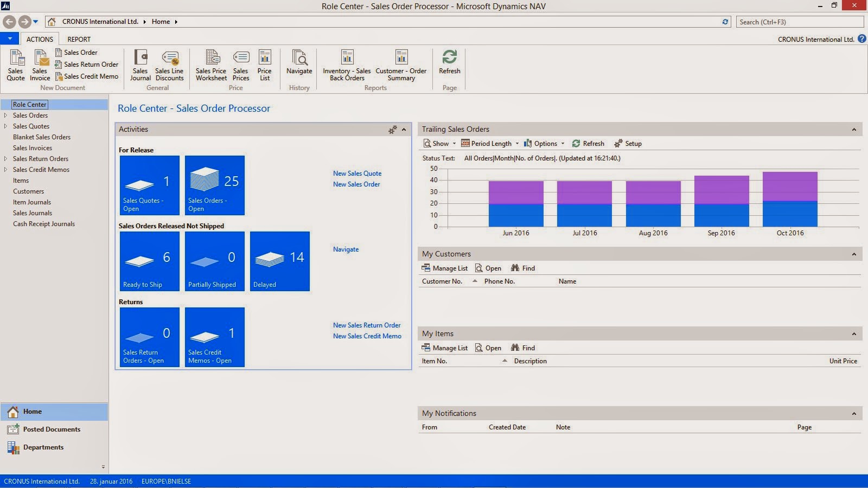Open chart Options dropdown
This screenshot has width=868, height=488.
[544, 144]
